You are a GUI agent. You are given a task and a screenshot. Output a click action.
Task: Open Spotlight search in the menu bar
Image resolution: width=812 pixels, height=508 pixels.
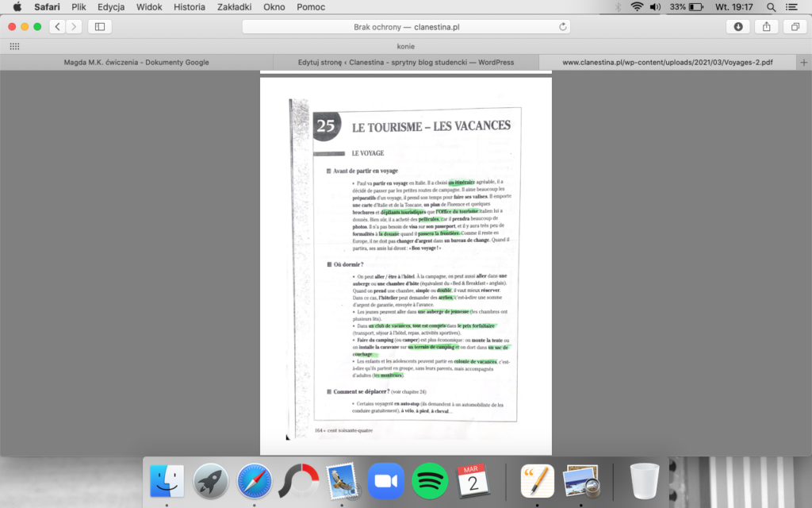[x=771, y=6]
